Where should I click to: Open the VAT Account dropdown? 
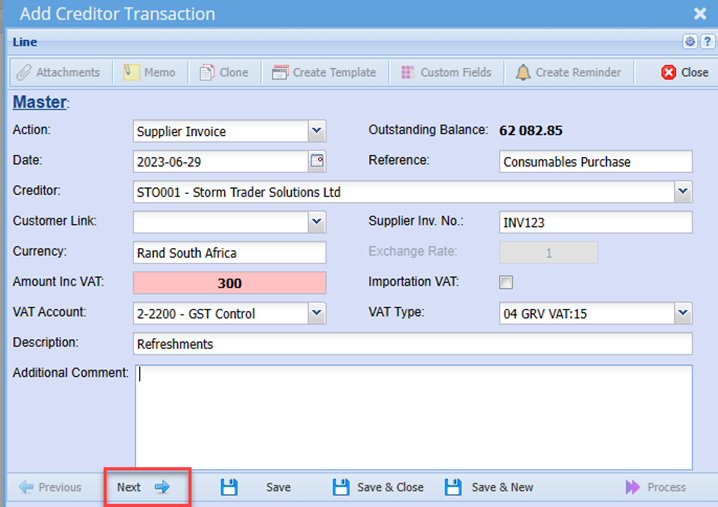pos(316,313)
